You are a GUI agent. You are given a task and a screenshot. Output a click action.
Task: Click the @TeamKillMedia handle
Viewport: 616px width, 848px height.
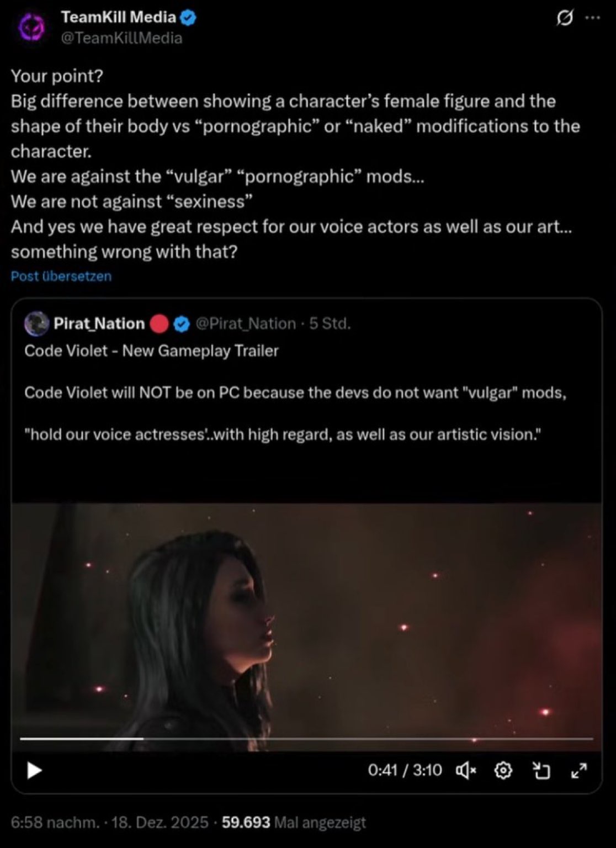coord(121,38)
